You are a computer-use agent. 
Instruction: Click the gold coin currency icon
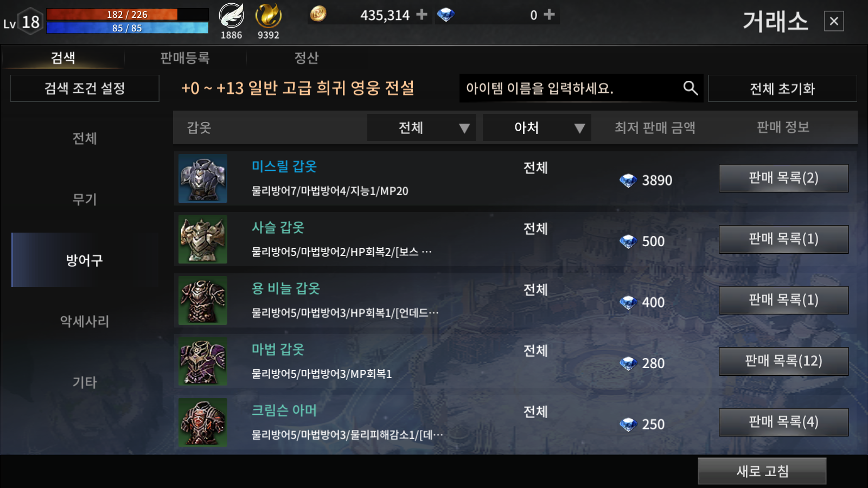tap(318, 14)
